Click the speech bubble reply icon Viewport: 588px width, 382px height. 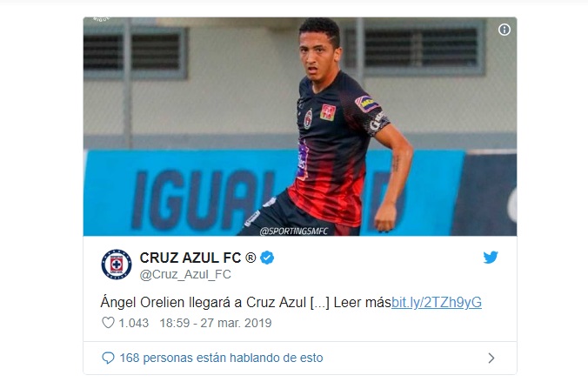(108, 358)
